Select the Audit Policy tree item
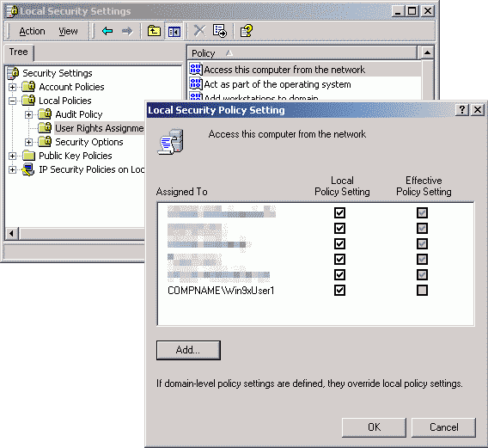The height and width of the screenshot is (448, 488). (79, 114)
